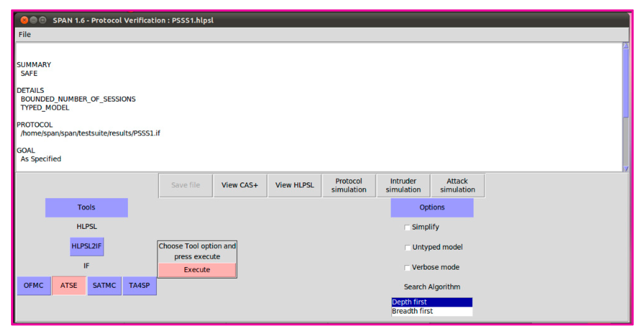
Task: Select the ATSE back-end tool
Action: point(69,285)
